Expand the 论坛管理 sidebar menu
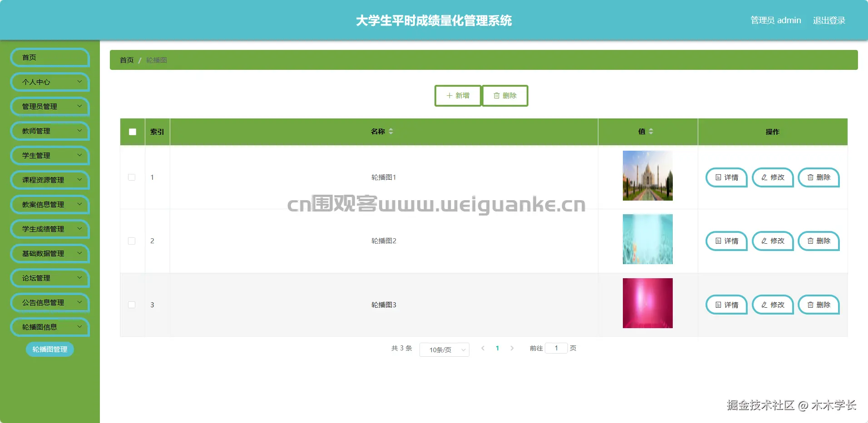This screenshot has height=423, width=868. [x=50, y=278]
